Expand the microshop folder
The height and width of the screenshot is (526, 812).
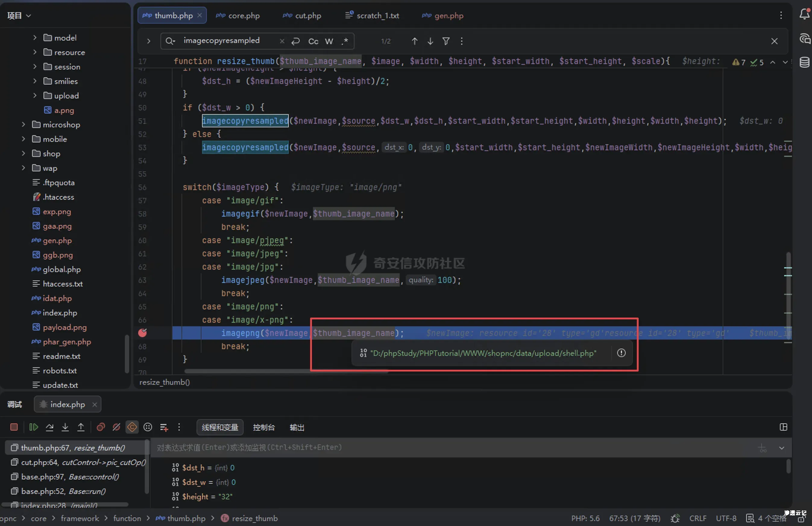point(24,125)
